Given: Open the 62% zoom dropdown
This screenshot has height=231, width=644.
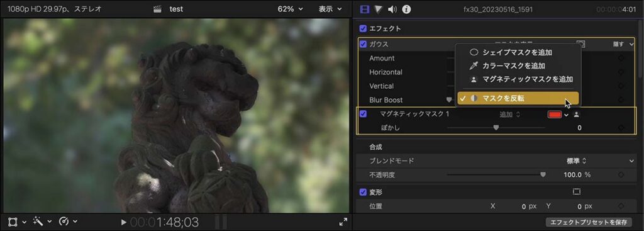Looking at the screenshot, I should pos(291,9).
